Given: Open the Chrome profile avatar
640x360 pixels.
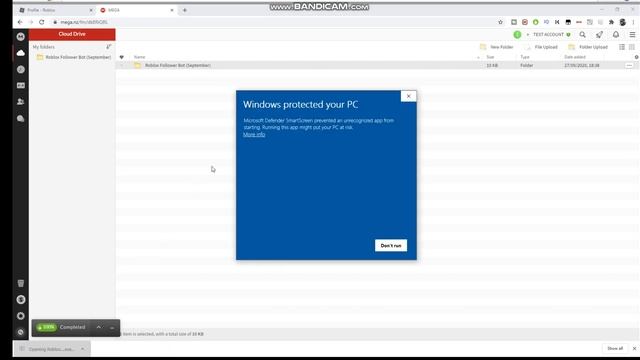Looking at the screenshot, I should (x=622, y=22).
